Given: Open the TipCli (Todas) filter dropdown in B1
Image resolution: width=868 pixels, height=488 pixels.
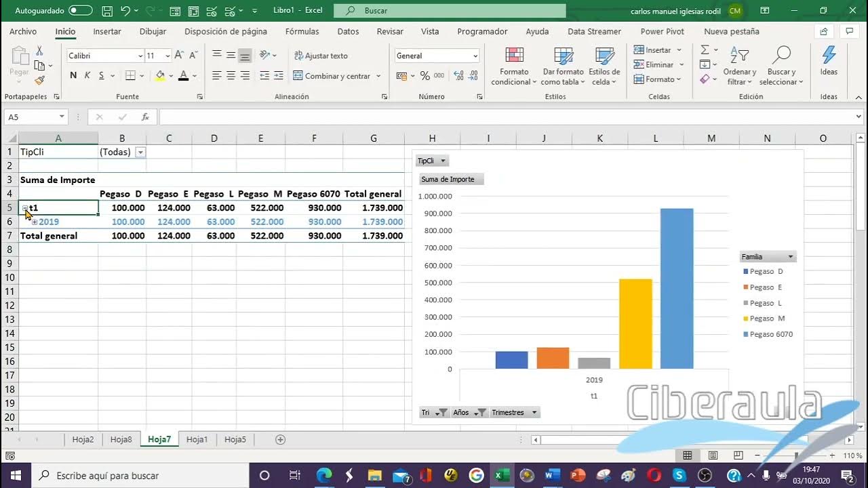Looking at the screenshot, I should point(140,152).
